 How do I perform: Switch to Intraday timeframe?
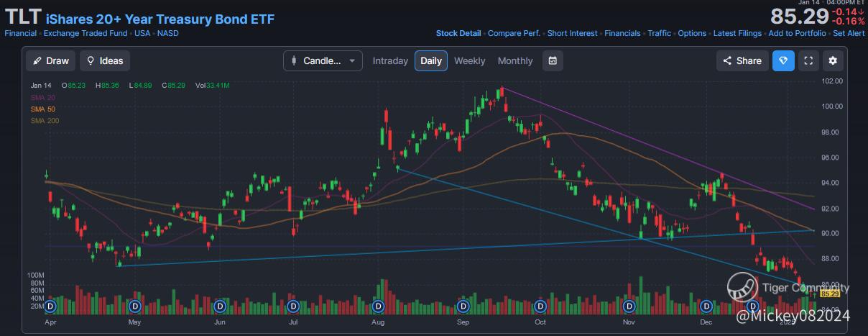pos(390,61)
